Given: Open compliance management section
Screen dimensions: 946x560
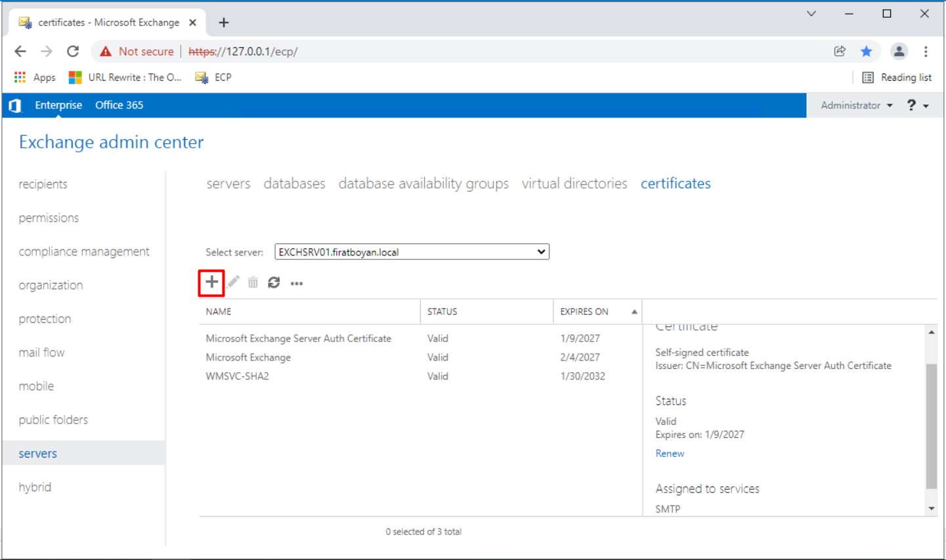Looking at the screenshot, I should point(84,251).
